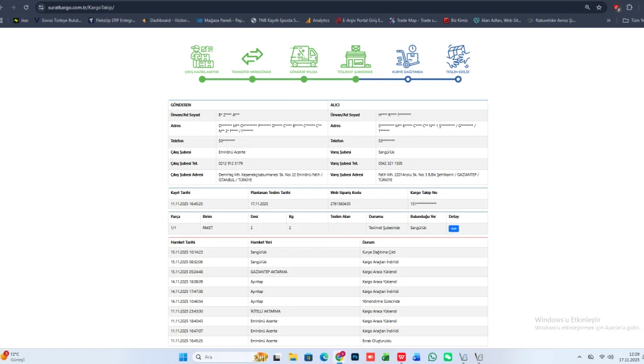
Task: Open the Analytics bookmark
Action: click(x=318, y=20)
